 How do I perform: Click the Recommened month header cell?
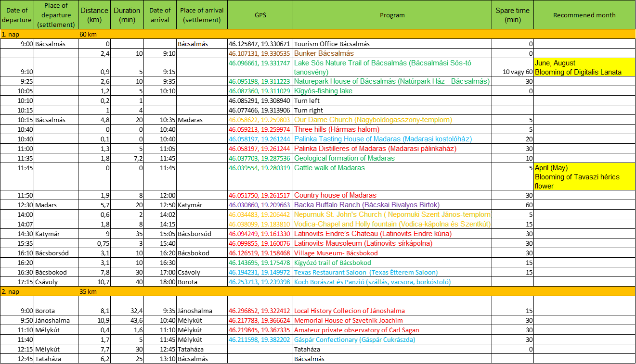[584, 15]
